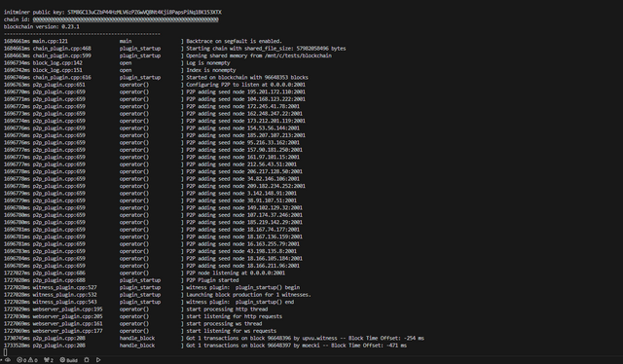Click the initminer public key string
The width and height of the screenshot is (623, 364).
[145, 13]
